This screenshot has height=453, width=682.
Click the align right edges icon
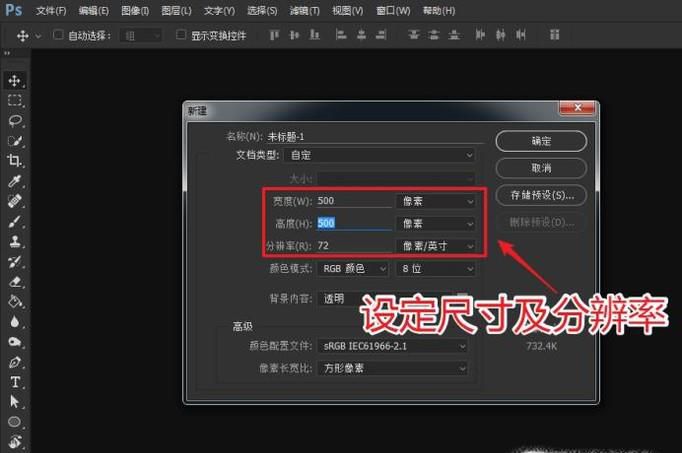[381, 35]
